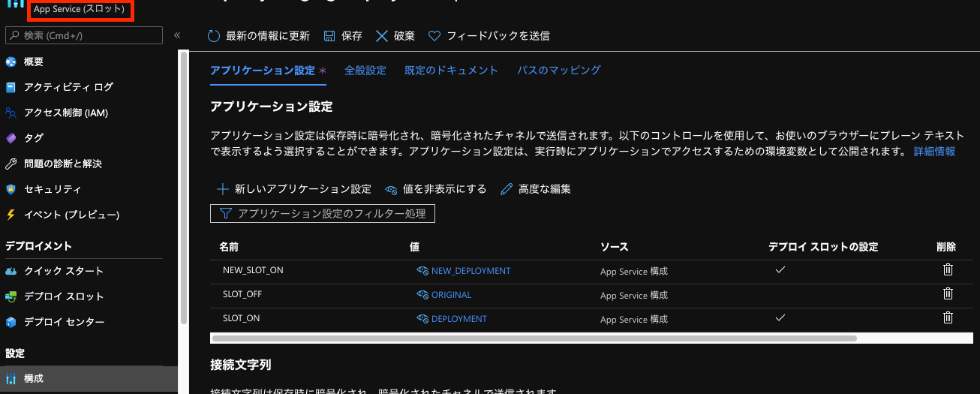Click the 削除 column header
The image size is (980, 394).
946,247
